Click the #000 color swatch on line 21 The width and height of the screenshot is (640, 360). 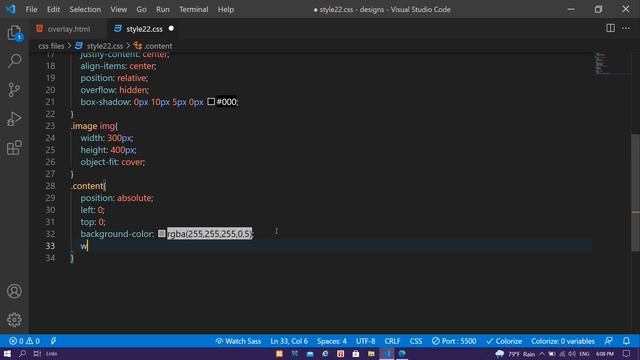(x=211, y=102)
